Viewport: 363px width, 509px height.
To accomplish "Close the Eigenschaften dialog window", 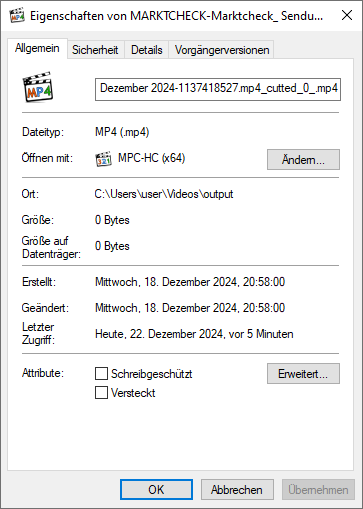I will 347,15.
